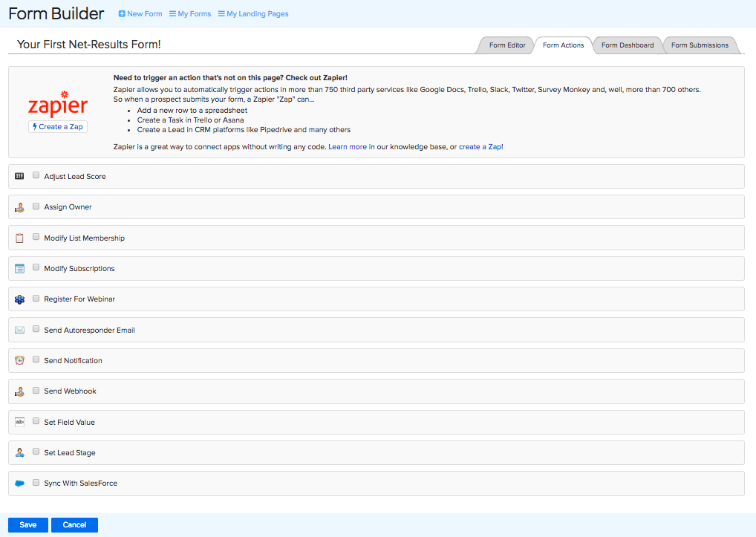
Task: Check the Send Autoresponder Email checkbox
Action: [36, 329]
